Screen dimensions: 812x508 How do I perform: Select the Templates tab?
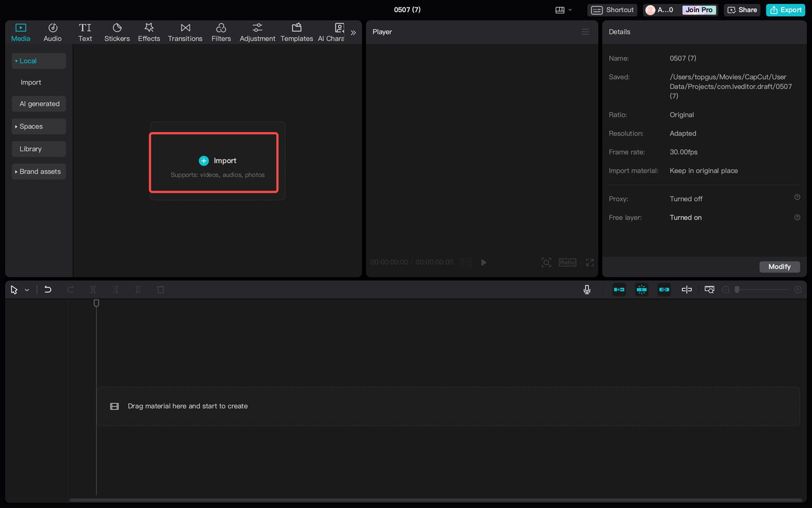[297, 32]
